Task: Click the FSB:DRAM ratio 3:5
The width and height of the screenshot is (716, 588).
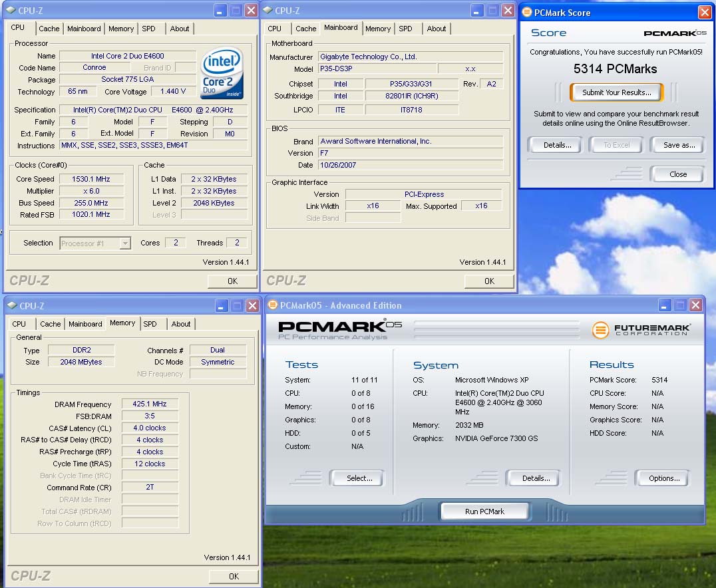Action: click(150, 416)
